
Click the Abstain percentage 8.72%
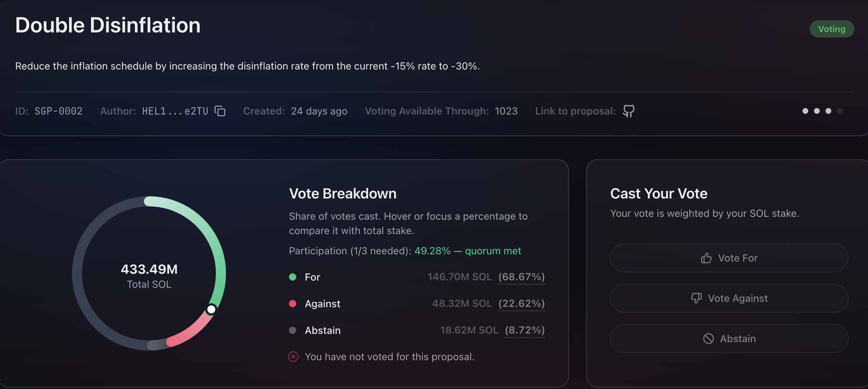coord(525,330)
